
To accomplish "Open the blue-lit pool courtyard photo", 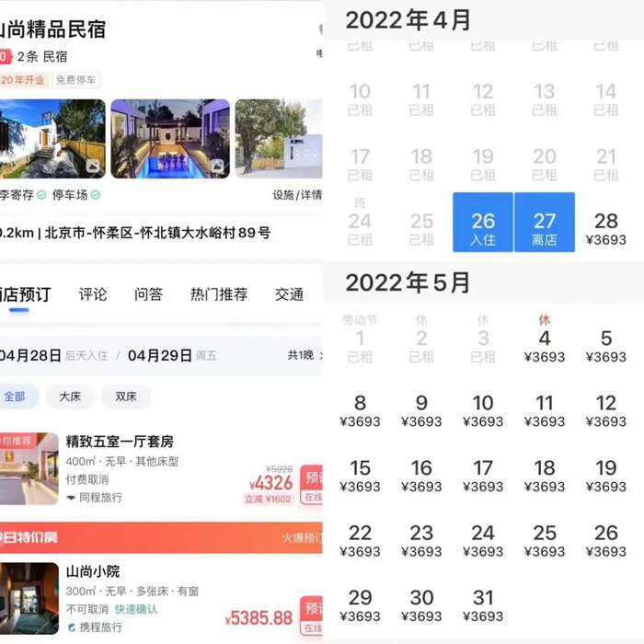I will click(170, 139).
